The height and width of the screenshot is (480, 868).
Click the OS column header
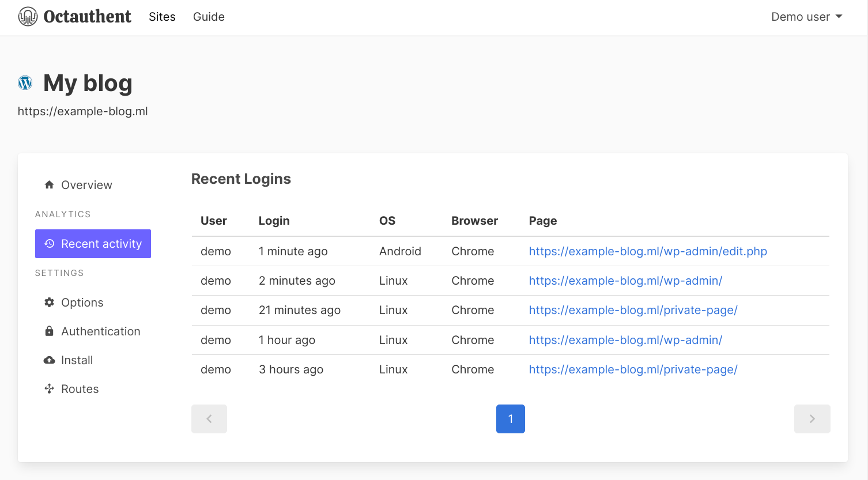point(387,221)
